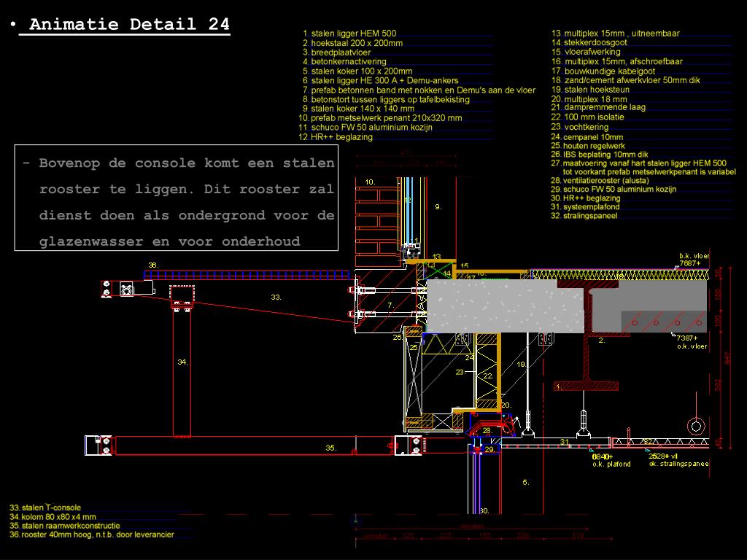Click the level label '6840+ o.k. plafond'
The width and height of the screenshot is (747, 560).
coord(611,460)
